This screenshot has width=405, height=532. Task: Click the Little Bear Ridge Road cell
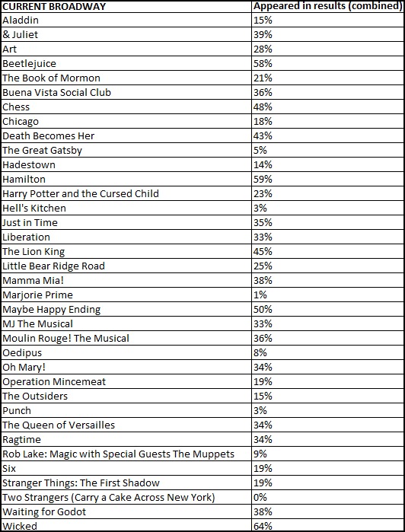click(126, 266)
